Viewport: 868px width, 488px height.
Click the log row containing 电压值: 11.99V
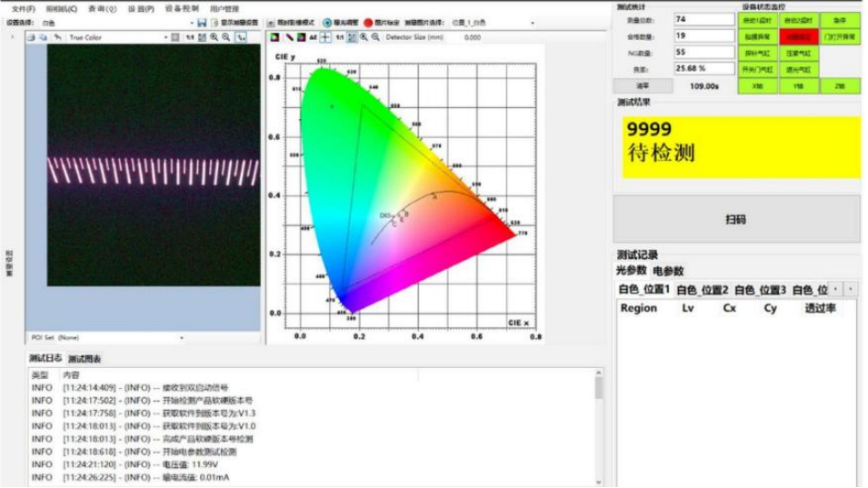pos(312,464)
